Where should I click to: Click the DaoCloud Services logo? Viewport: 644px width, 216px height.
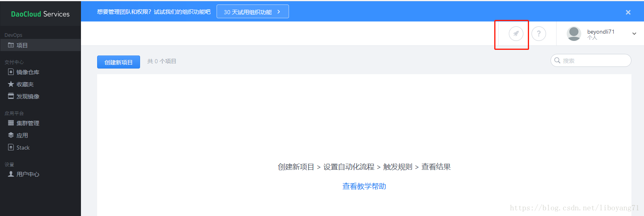[x=40, y=14]
